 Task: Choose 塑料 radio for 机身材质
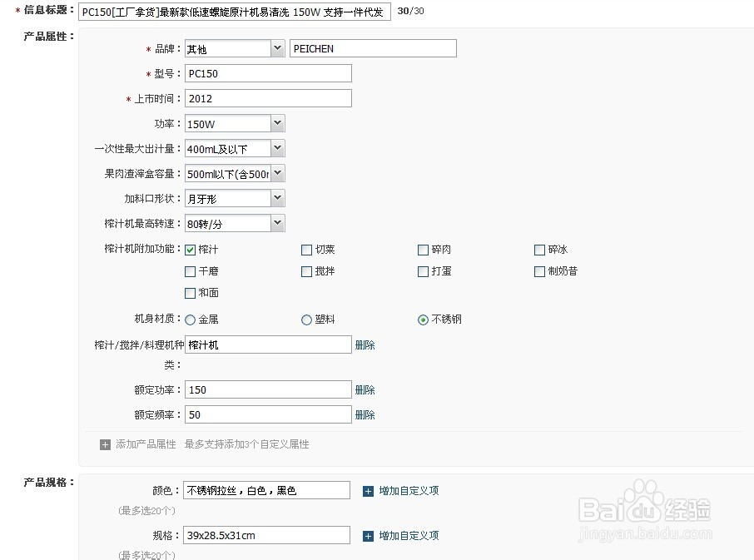pos(306,320)
